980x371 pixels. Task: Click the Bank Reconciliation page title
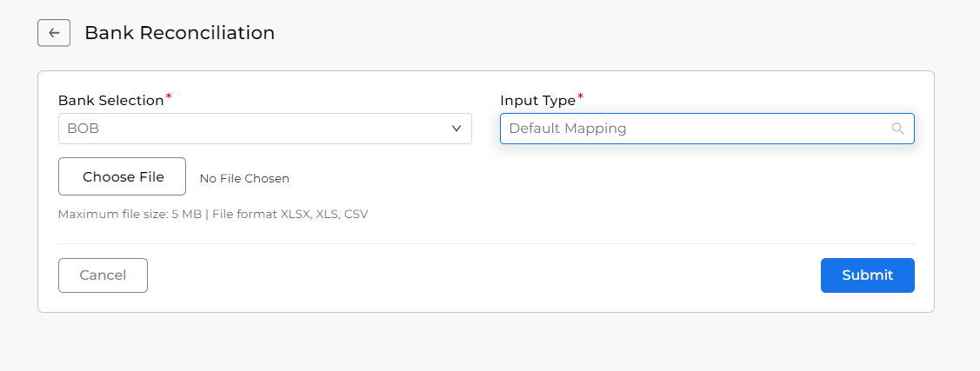179,33
